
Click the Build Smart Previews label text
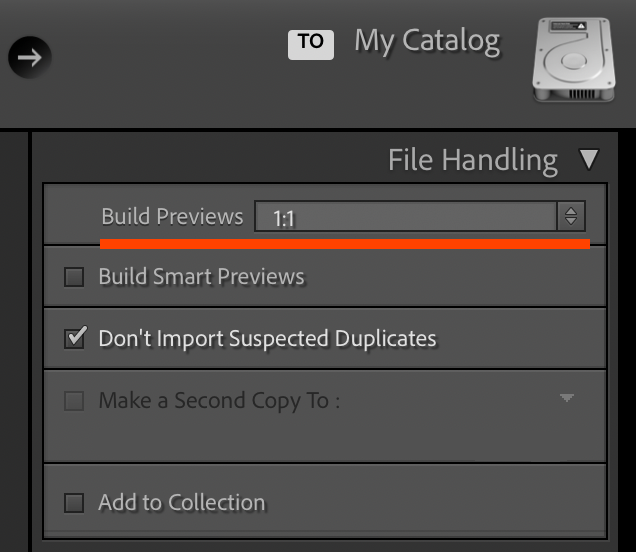[x=201, y=277]
